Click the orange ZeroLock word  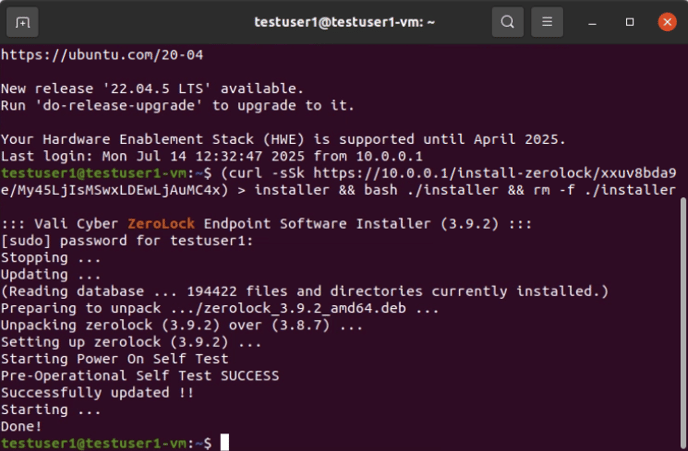(x=161, y=224)
